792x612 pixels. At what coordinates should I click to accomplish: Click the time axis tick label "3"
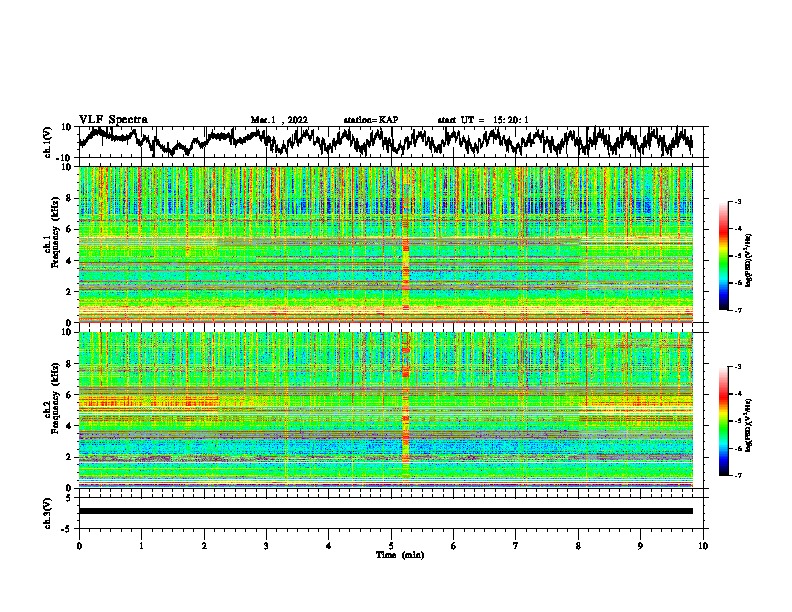pyautogui.click(x=266, y=546)
